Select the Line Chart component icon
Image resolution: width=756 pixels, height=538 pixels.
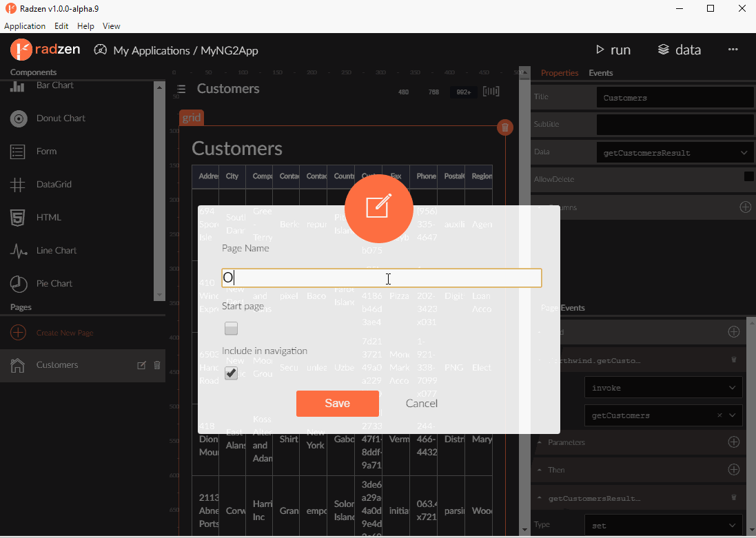point(17,250)
